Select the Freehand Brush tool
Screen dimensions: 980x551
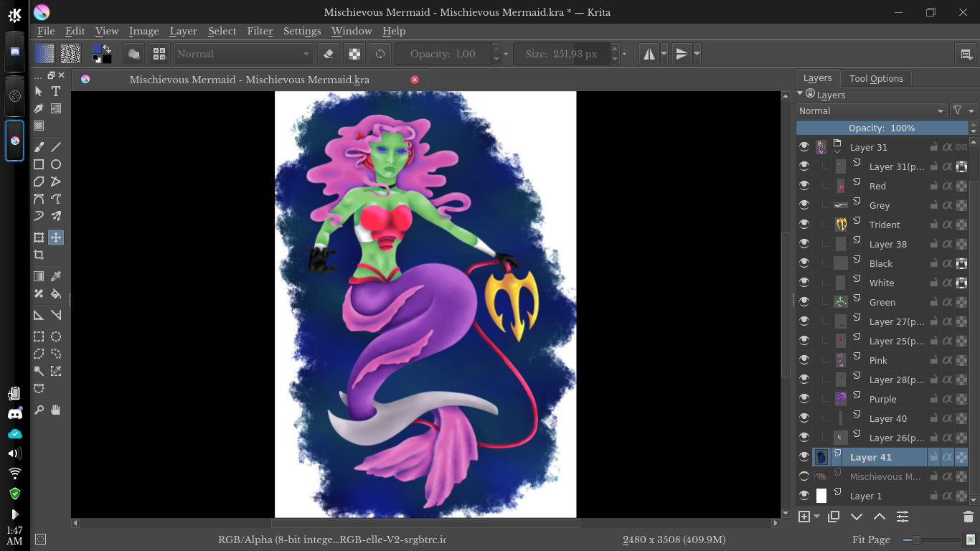39,146
